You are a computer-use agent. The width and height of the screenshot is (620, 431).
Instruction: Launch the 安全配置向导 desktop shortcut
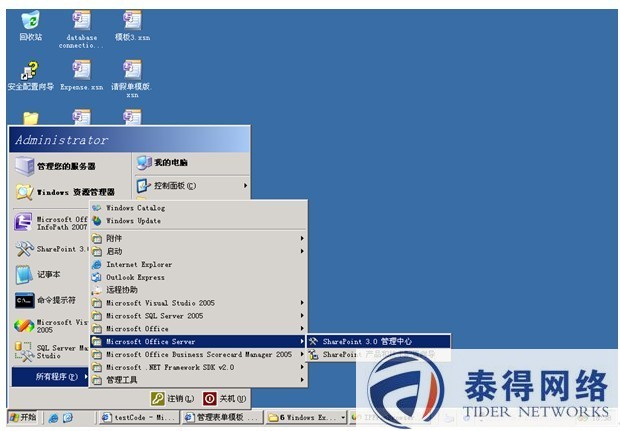[30, 76]
